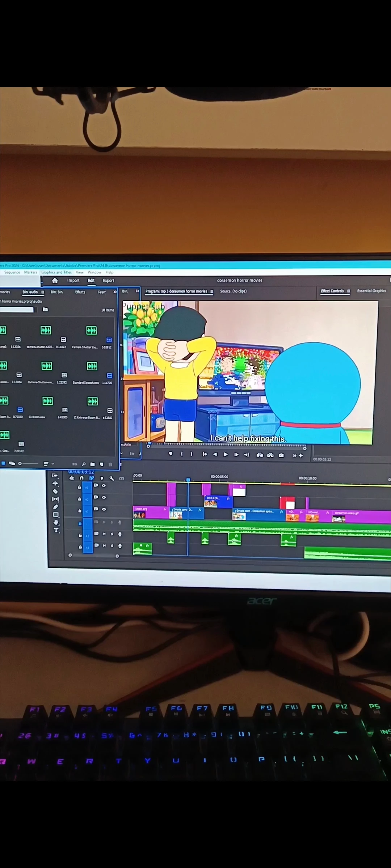Viewport: 391px width, 868px height.
Task: Play the sequence in Program monitor
Action: (x=226, y=455)
